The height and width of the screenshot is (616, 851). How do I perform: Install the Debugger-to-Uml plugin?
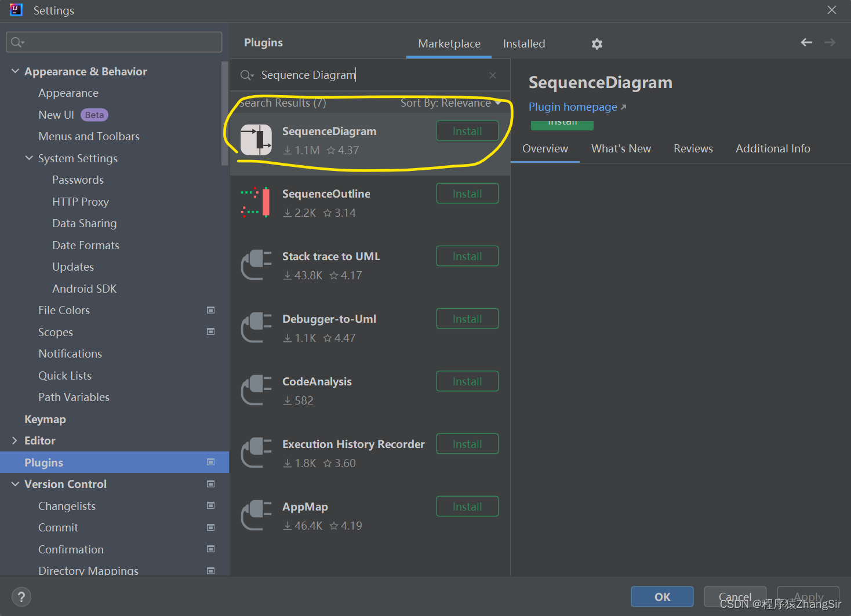pos(467,319)
